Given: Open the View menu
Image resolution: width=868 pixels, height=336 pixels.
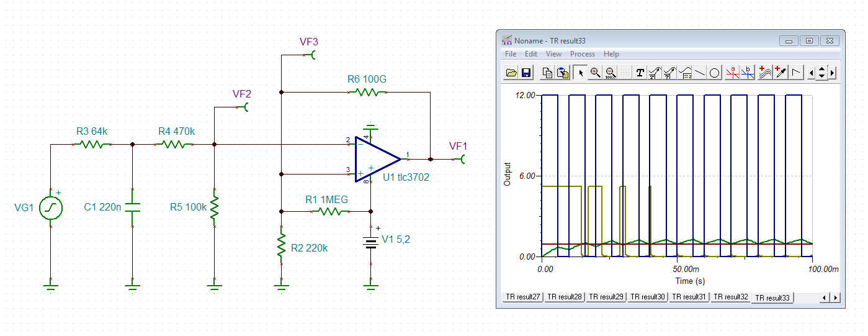Looking at the screenshot, I should click(553, 54).
